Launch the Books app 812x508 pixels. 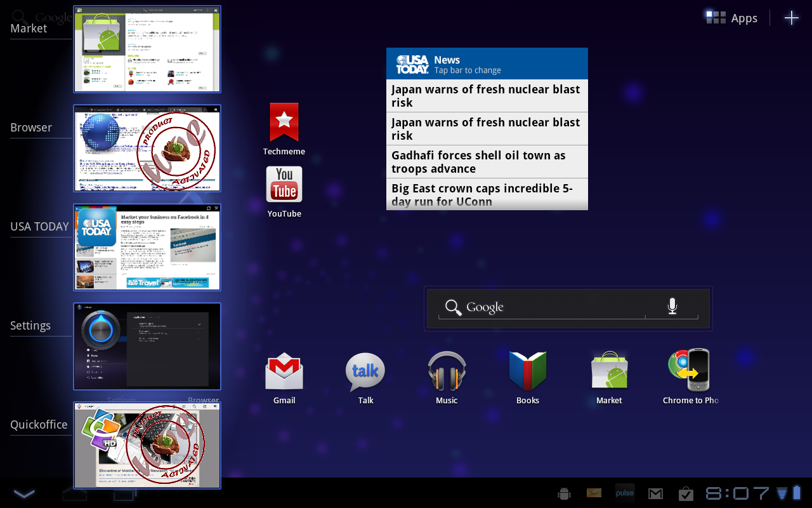click(528, 371)
